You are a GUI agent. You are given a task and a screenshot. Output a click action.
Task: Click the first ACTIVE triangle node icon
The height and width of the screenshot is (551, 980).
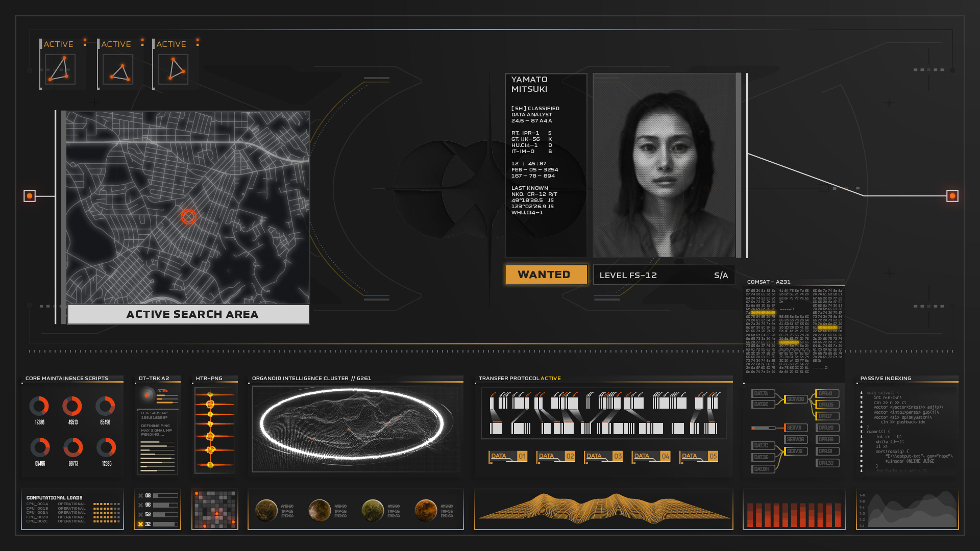60,69
